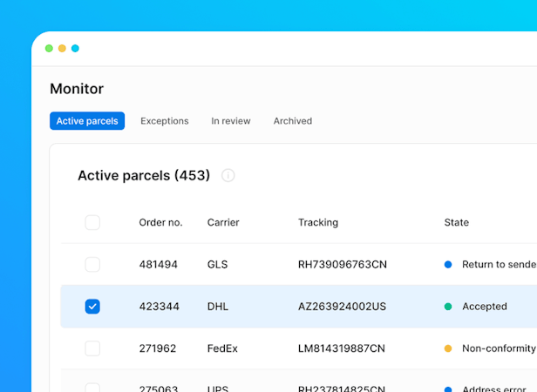Uncheck the box for order 423344

point(92,307)
